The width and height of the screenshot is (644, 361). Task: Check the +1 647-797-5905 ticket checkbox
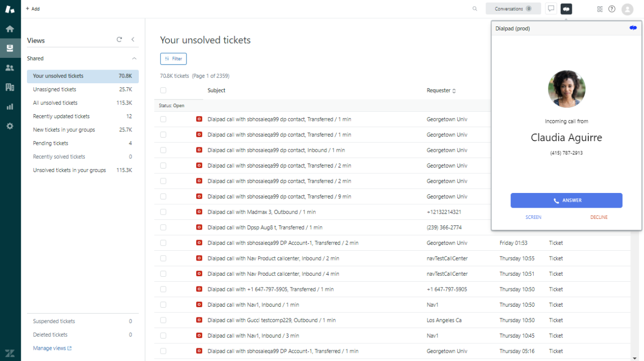[163, 289]
